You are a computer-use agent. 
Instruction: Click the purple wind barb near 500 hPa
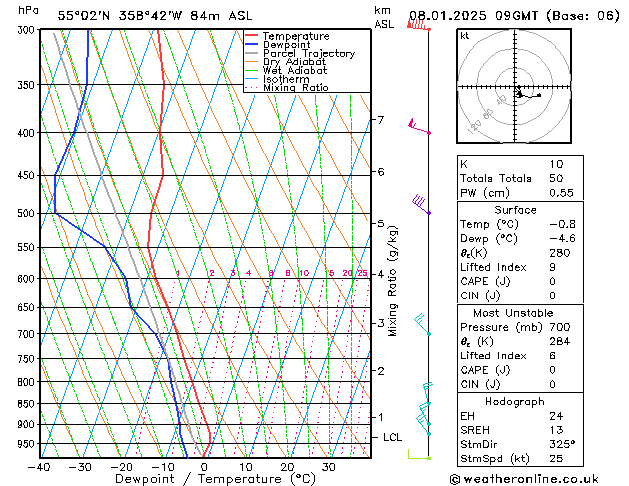[x=421, y=205]
